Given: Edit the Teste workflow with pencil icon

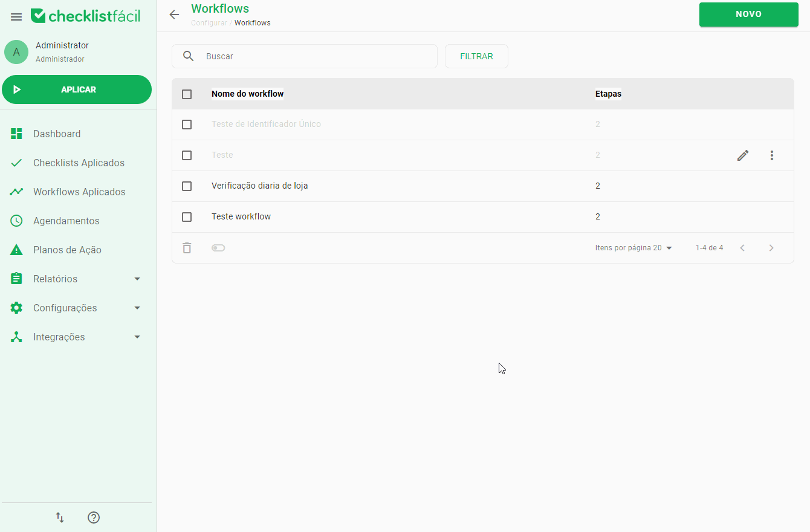Looking at the screenshot, I should [743, 155].
